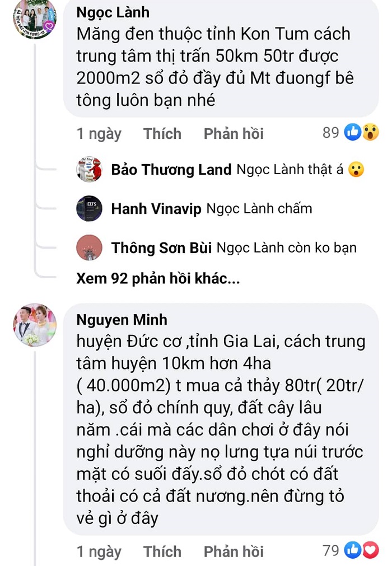Open Hanh Vinavip's name link
Image resolution: width=392 pixels, height=566 pixels.
pyautogui.click(x=156, y=209)
